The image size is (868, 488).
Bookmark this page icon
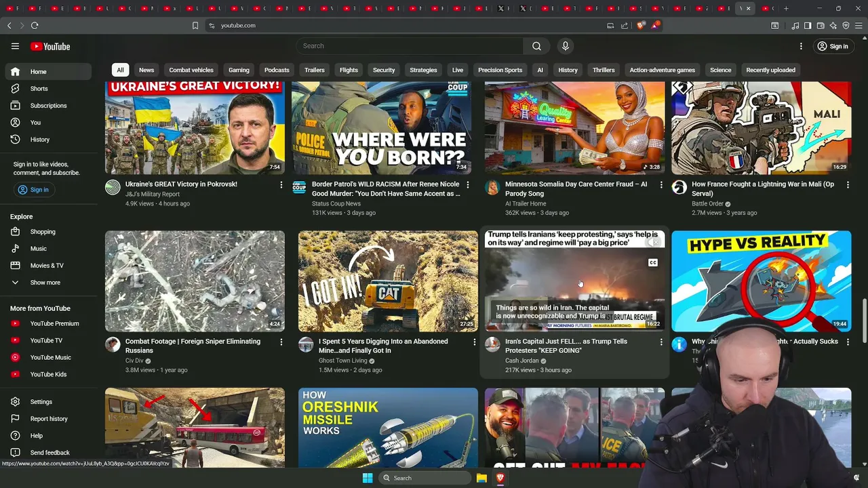point(195,25)
